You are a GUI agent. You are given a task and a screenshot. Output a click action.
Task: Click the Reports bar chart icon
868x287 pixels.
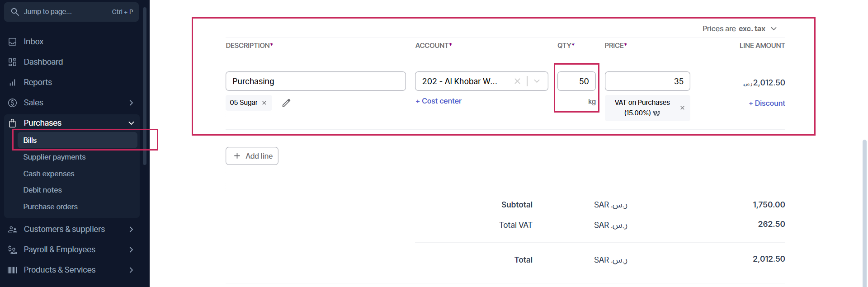tap(13, 82)
